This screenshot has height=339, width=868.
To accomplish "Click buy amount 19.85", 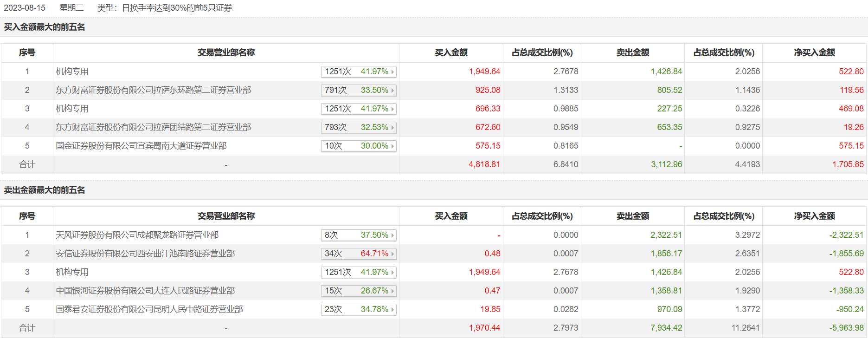I will (x=490, y=309).
